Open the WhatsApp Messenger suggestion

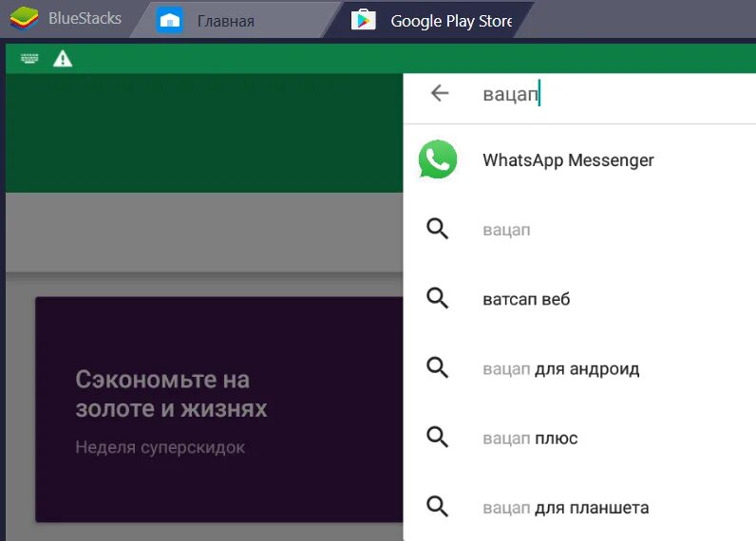click(579, 159)
